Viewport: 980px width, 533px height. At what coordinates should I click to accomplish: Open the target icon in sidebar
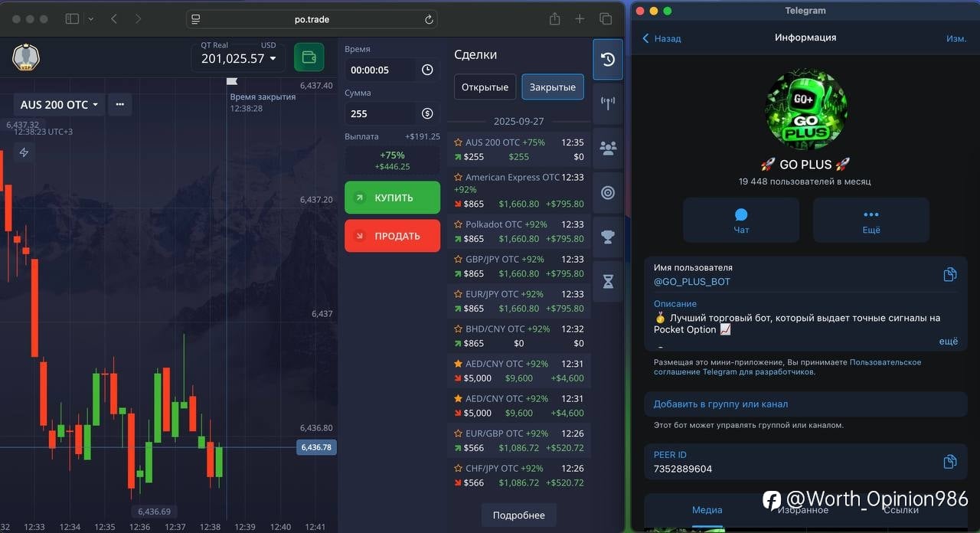(x=608, y=193)
